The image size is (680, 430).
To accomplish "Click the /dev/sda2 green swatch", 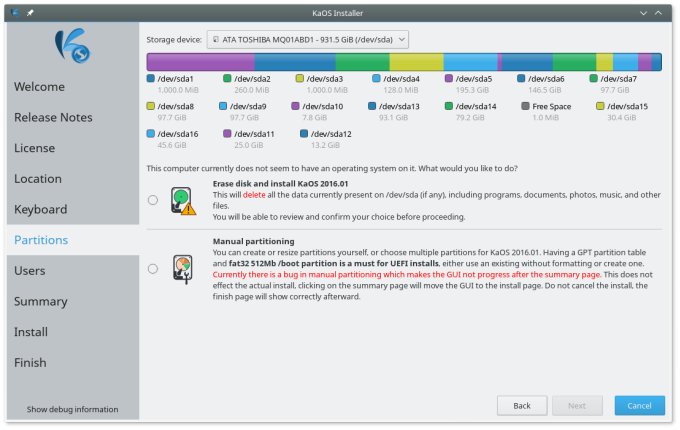I will pos(227,78).
